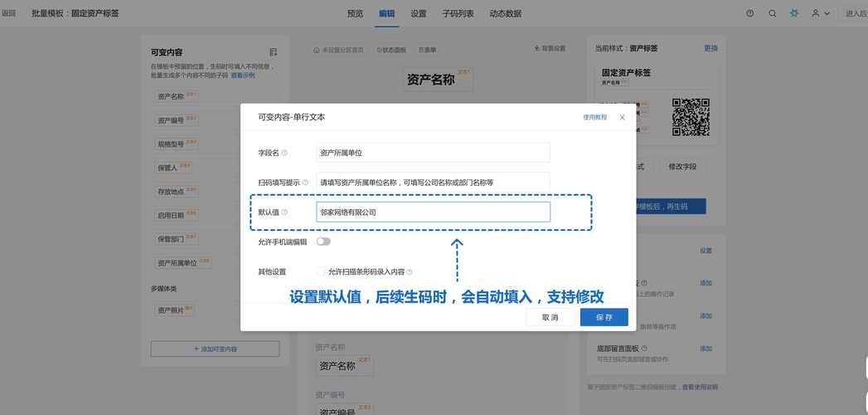Click the 状态面板 option above the canvas
This screenshot has height=415, width=868.
[392, 50]
